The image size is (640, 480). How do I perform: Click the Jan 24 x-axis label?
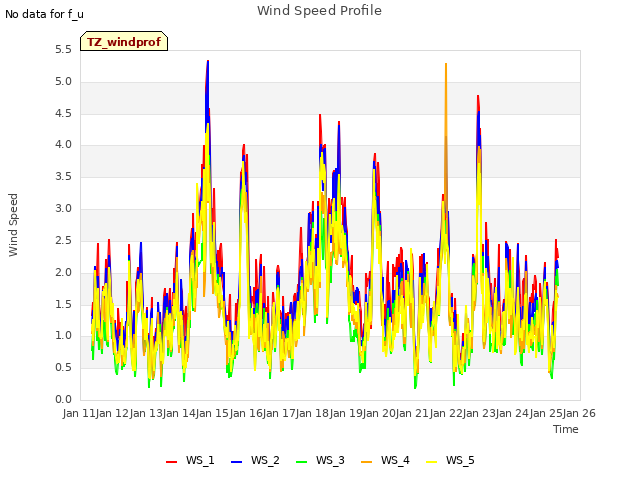click(512, 413)
